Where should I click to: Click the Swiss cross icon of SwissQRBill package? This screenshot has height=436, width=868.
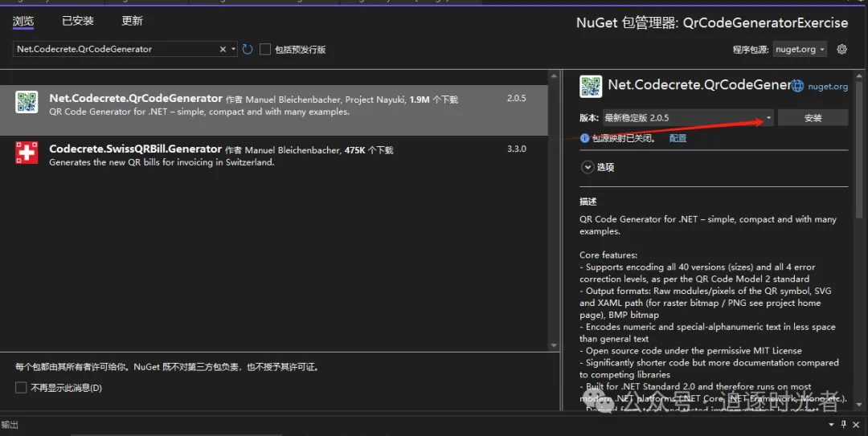click(x=27, y=153)
